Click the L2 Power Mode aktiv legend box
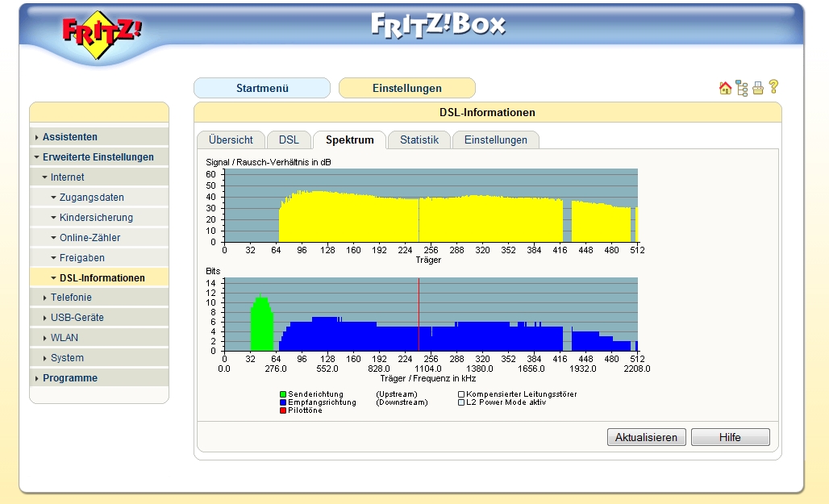 [x=461, y=402]
